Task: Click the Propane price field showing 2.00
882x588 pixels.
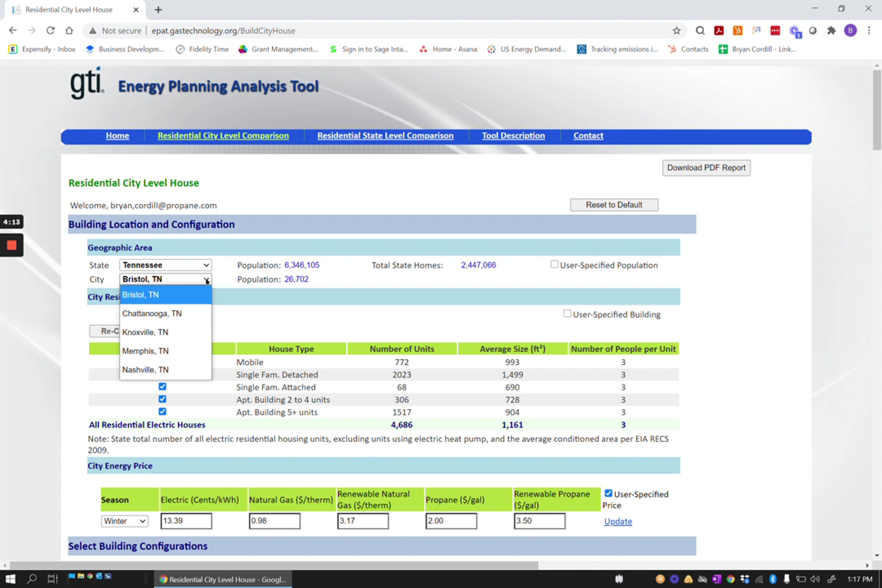Action: 451,521
